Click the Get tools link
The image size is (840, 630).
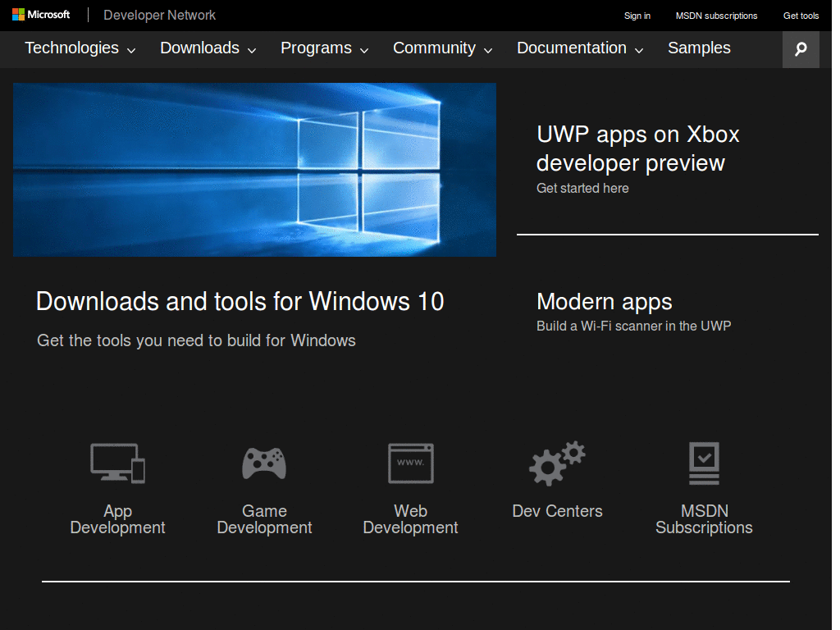coord(801,15)
